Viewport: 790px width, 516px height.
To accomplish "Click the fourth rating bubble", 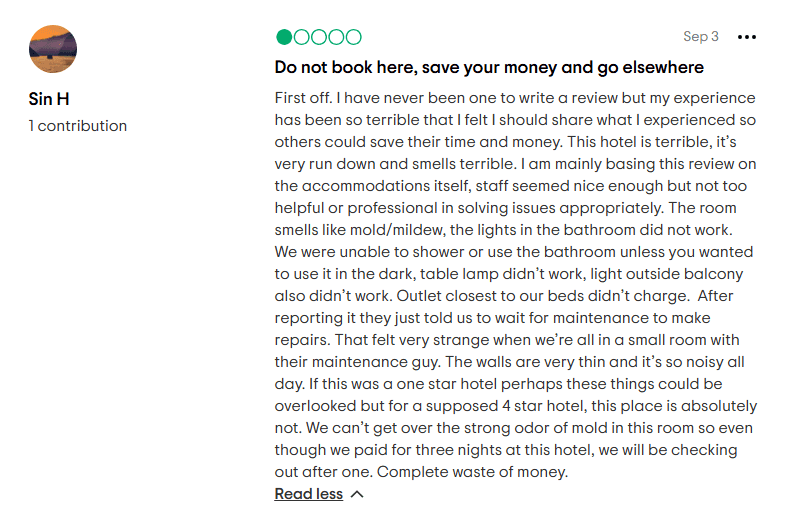I will 335,37.
